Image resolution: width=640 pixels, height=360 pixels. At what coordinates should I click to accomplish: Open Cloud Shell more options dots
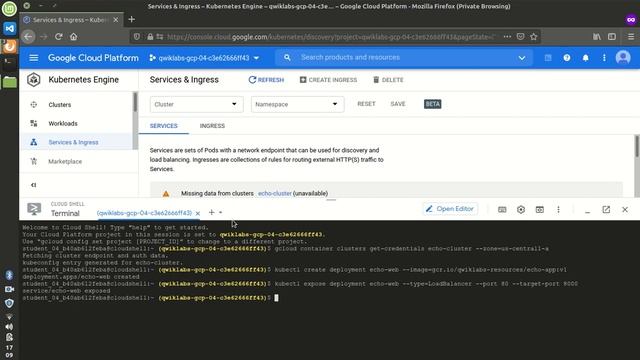coord(558,209)
